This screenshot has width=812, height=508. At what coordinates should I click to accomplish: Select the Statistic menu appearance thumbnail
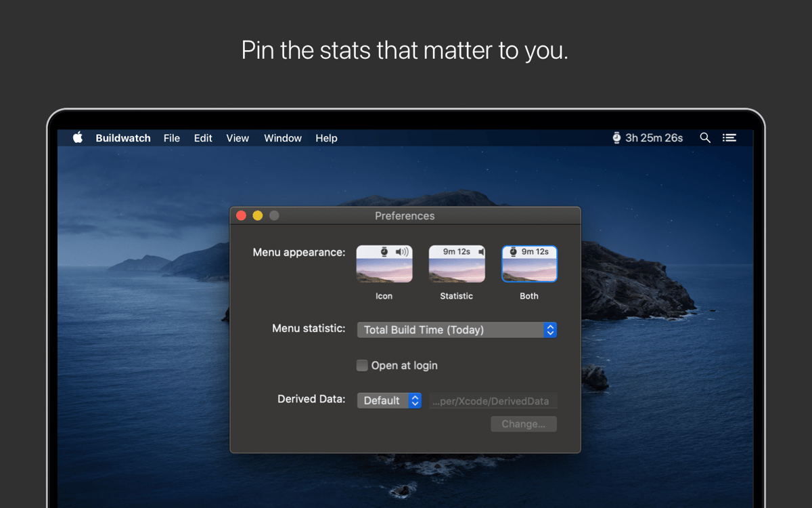point(456,263)
